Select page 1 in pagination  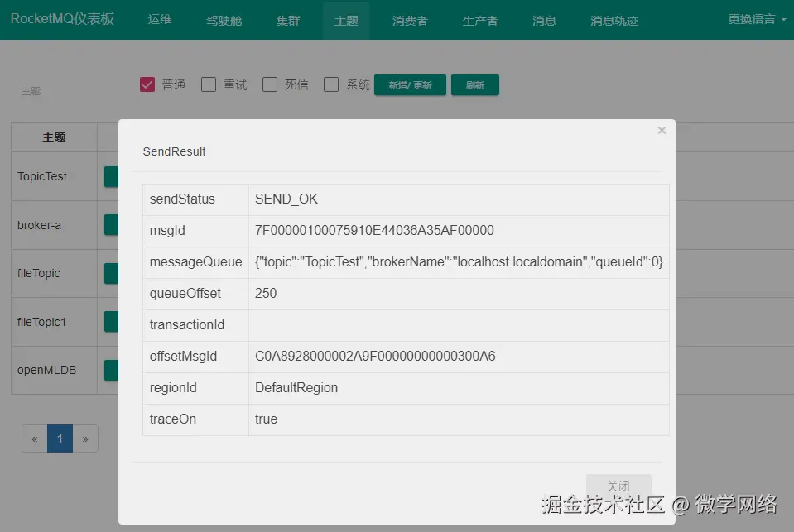(x=60, y=439)
